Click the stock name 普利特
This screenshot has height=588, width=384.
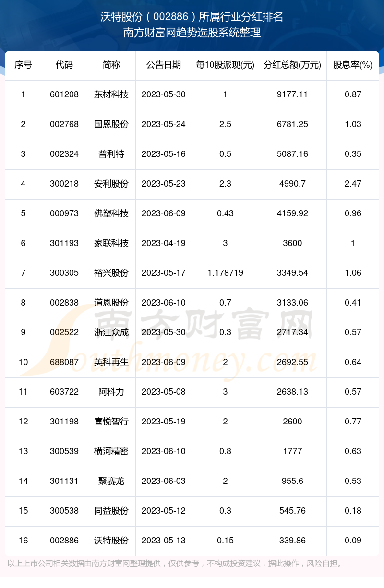[111, 154]
